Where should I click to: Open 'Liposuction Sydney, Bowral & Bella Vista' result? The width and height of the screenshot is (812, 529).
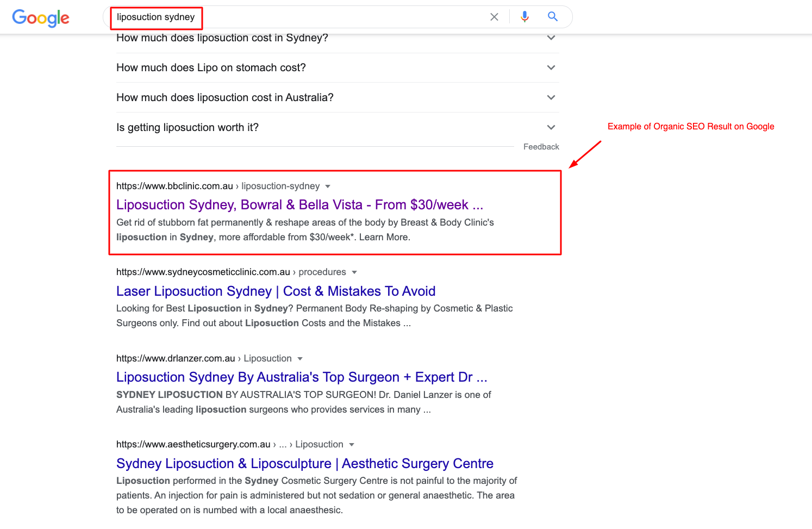point(299,205)
